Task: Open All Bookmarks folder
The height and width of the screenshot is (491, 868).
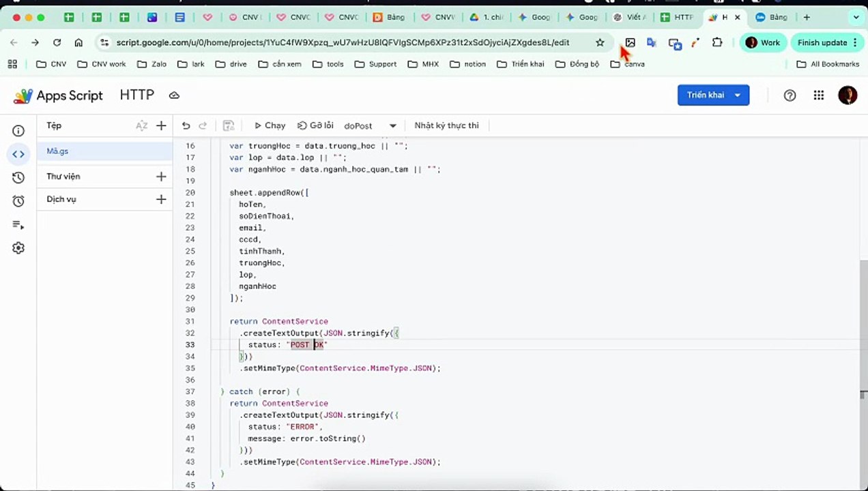Action: (x=828, y=64)
